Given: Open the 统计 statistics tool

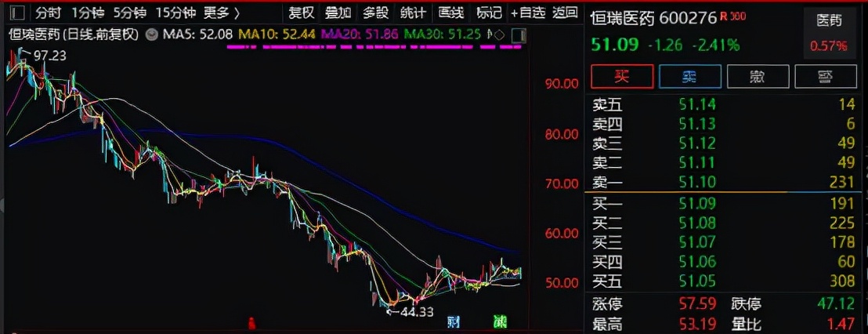Looking at the screenshot, I should pos(413,13).
